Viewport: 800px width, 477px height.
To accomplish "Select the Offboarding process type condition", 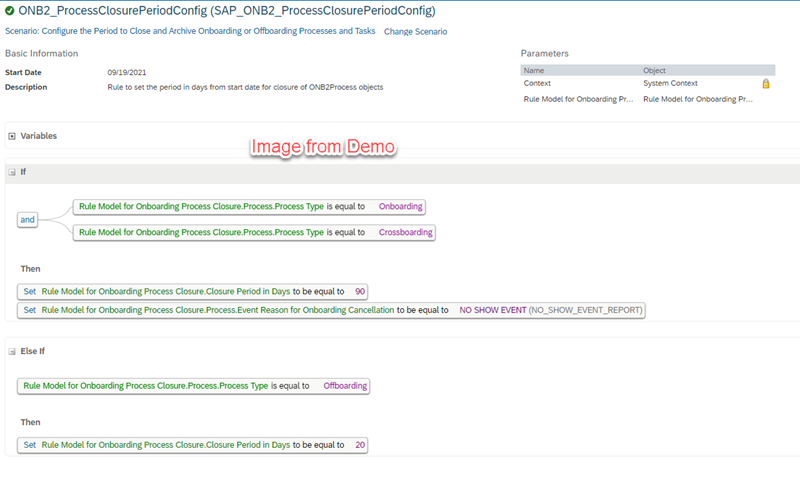I will coord(193,386).
